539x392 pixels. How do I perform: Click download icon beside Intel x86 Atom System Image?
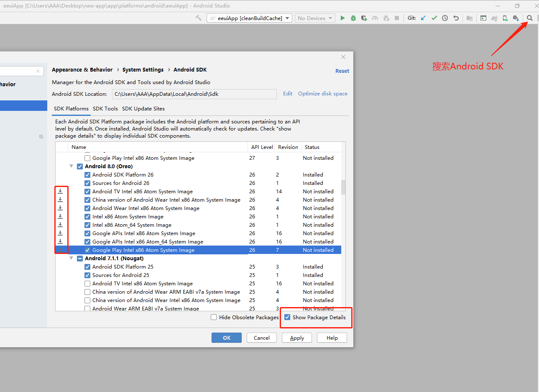pos(60,216)
